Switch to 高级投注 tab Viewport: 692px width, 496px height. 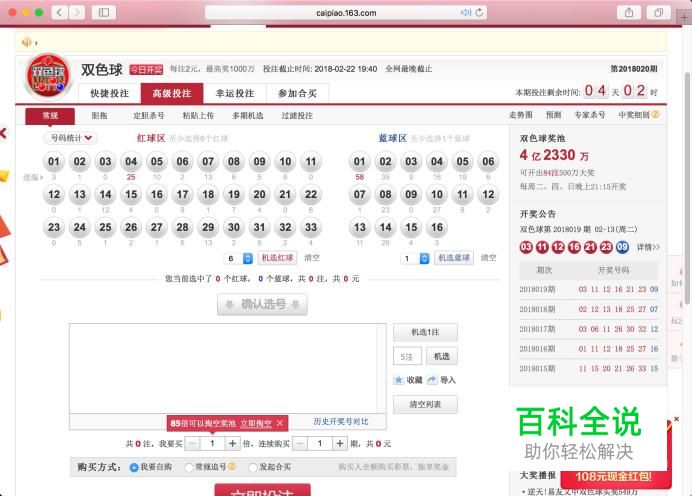(172, 93)
